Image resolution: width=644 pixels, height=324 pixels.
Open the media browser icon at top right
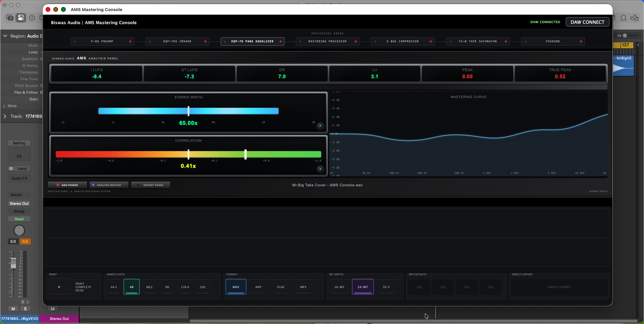[x=634, y=18]
